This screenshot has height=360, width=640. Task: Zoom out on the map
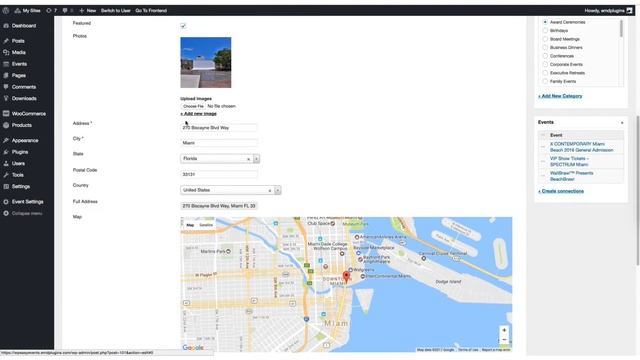[504, 340]
